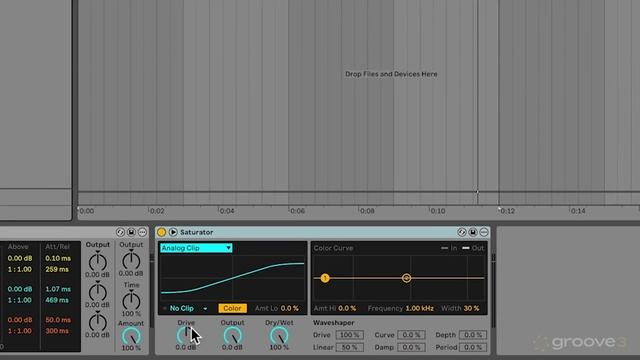This screenshot has height=360, width=640.
Task: Toggle the Color button in Saturator
Action: pos(232,309)
